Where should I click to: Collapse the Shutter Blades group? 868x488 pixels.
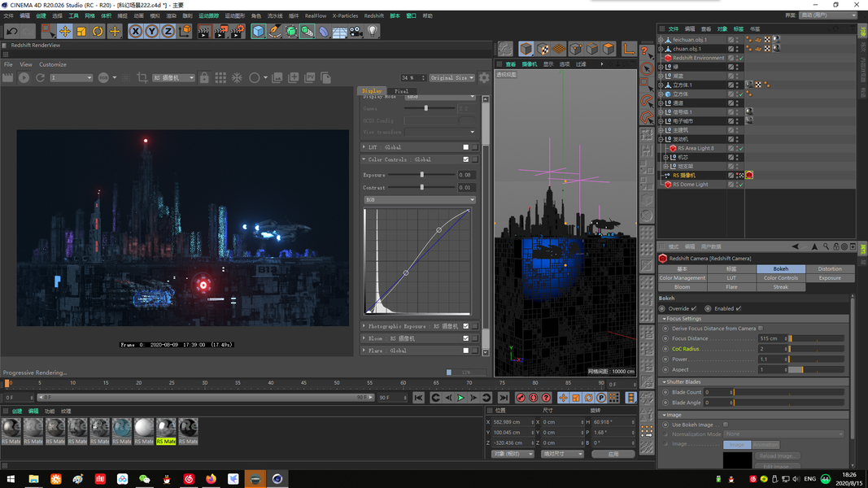[x=665, y=381]
